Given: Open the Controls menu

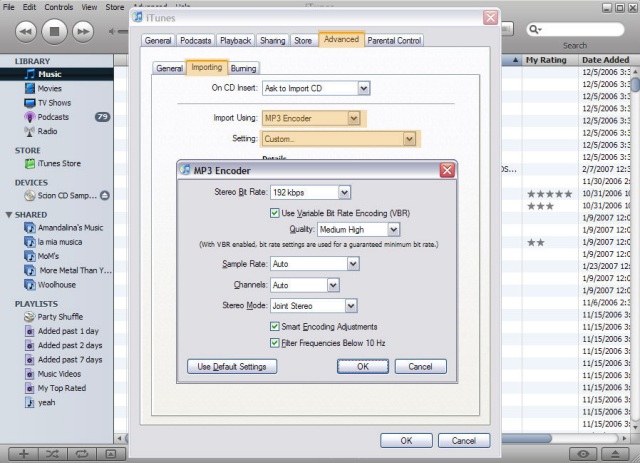Looking at the screenshot, I should pos(59,7).
